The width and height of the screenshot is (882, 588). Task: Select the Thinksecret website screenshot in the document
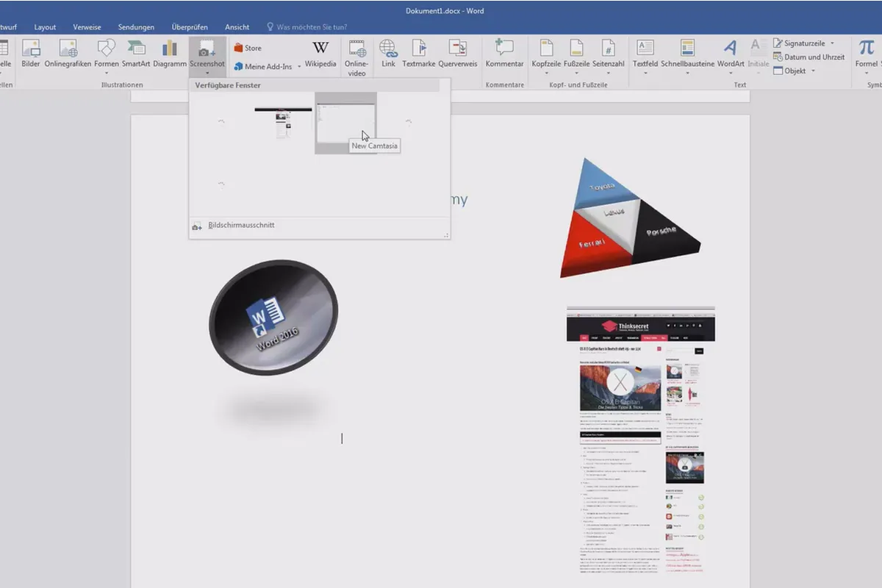click(641, 440)
